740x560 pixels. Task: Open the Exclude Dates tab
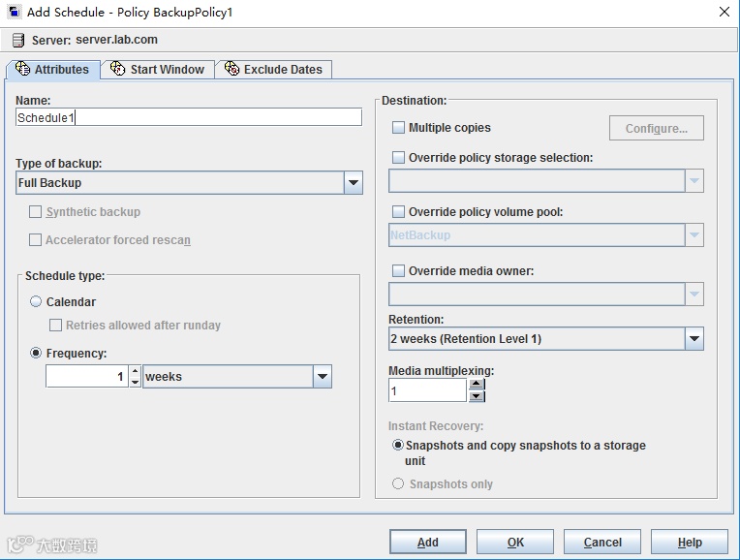[x=275, y=70]
